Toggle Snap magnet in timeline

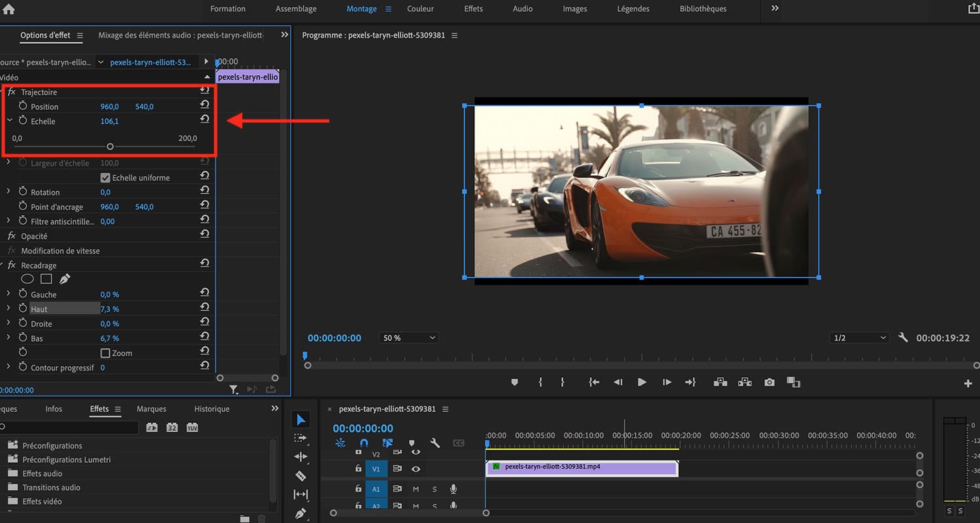pos(364,443)
